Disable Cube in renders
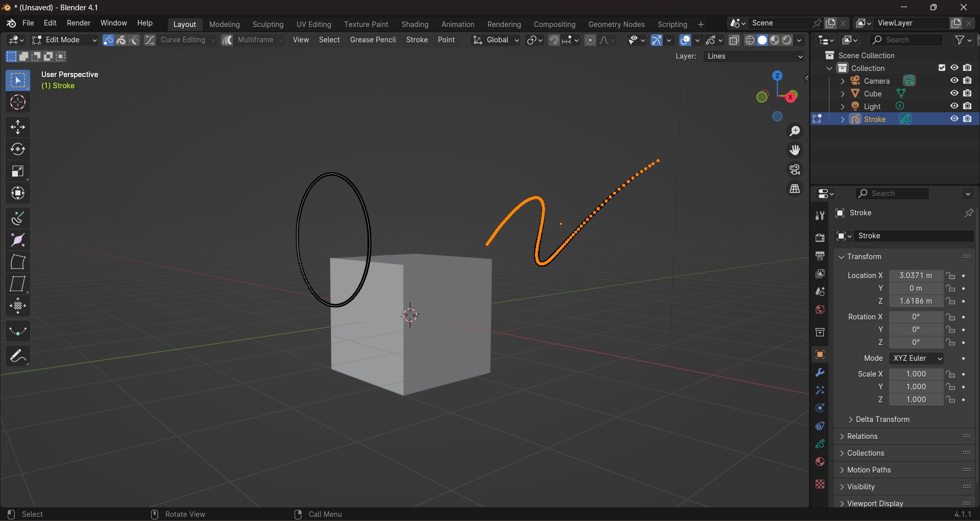The image size is (980, 521). (968, 93)
